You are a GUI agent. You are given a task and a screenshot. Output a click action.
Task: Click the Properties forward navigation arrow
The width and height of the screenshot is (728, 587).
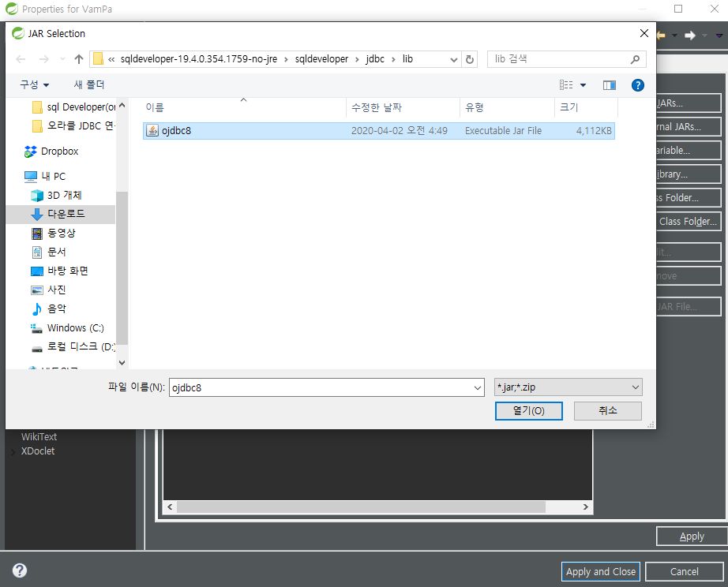[x=690, y=36]
